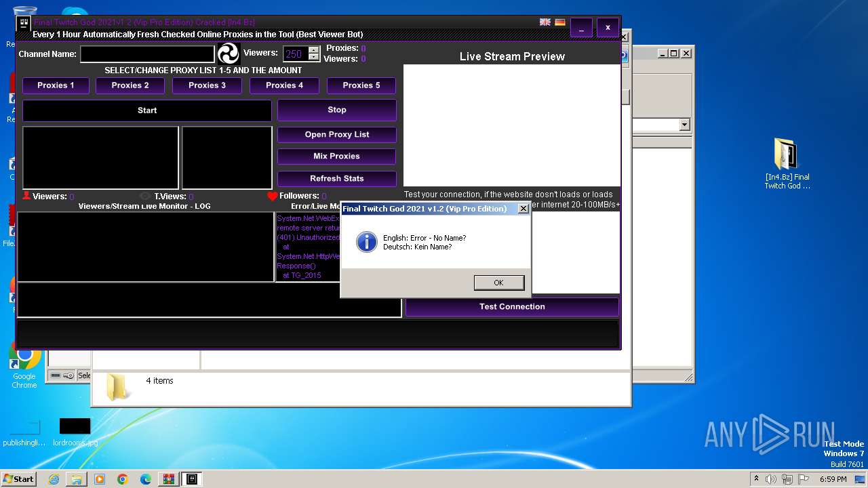Click the Test Connection button
This screenshot has width=868, height=488.
point(512,306)
